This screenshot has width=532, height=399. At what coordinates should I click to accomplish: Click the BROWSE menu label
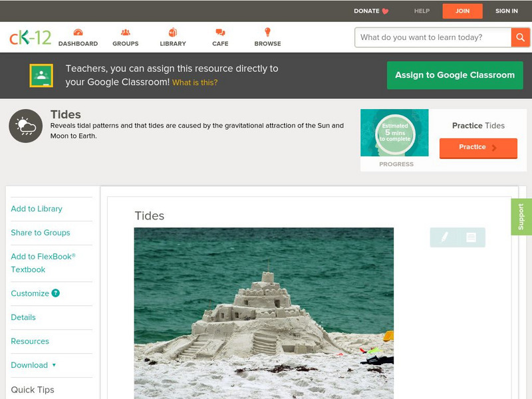[268, 44]
